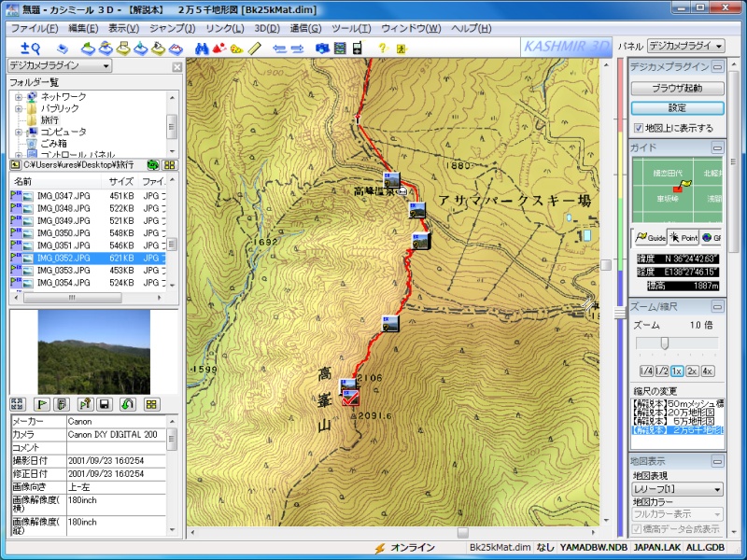Image resolution: width=747 pixels, height=560 pixels.
Task: Click the green flag icon under photo preview
Action: [x=41, y=404]
